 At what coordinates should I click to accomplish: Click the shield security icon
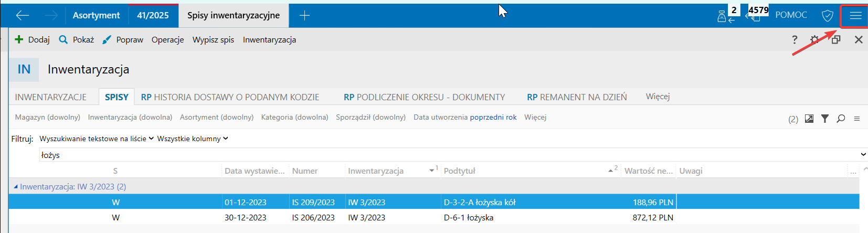pyautogui.click(x=827, y=16)
